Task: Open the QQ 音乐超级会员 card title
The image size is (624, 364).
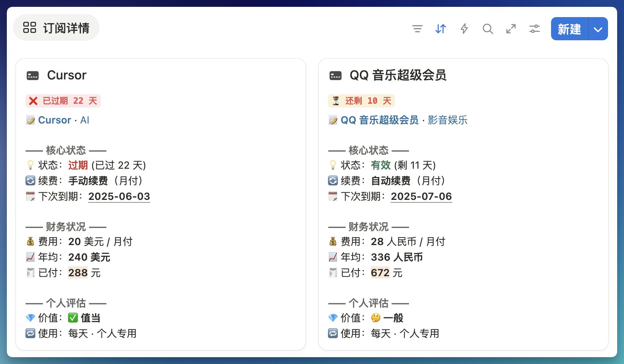Action: pyautogui.click(x=398, y=75)
